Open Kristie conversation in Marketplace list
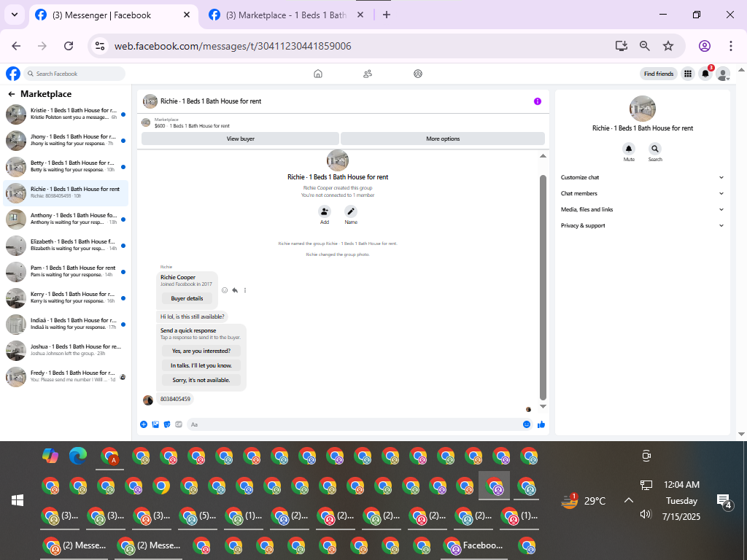Viewport: 747px width, 560px height. coord(66,114)
